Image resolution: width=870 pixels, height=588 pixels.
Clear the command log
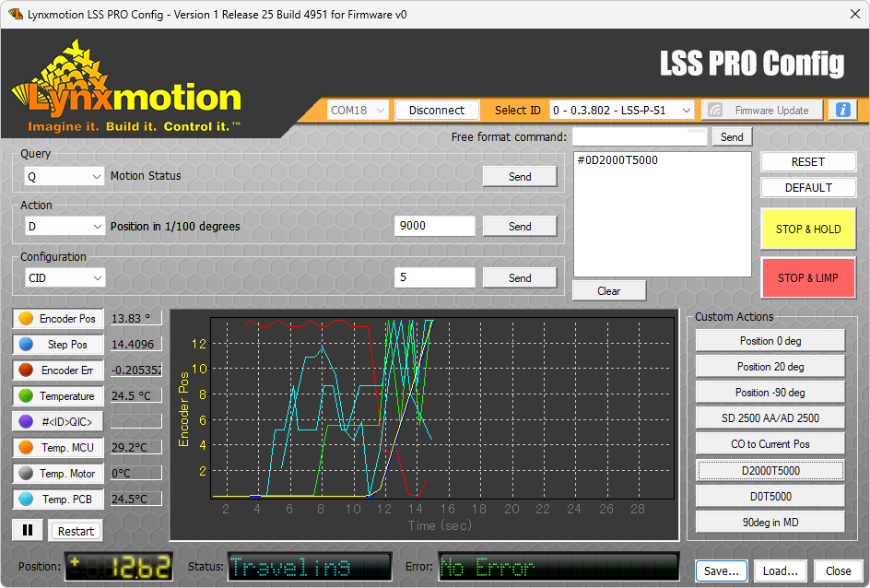tap(608, 290)
